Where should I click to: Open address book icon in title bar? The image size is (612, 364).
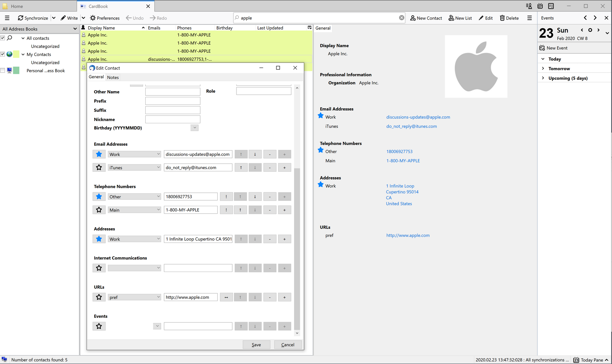point(529,6)
